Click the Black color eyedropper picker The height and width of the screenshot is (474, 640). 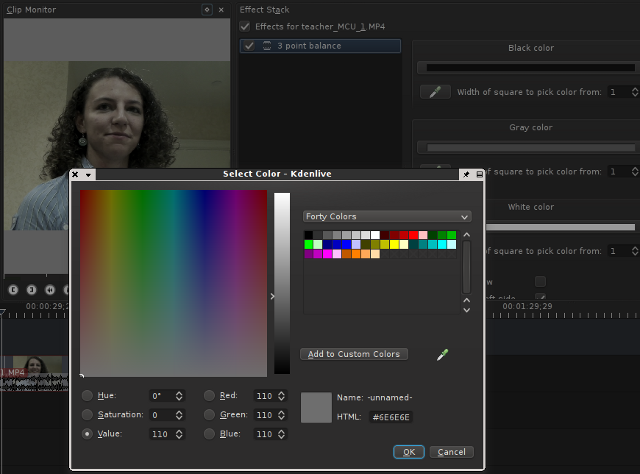click(x=434, y=92)
